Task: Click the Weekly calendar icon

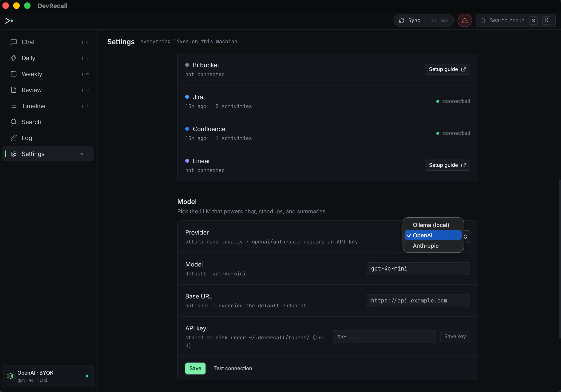Action: pos(14,74)
